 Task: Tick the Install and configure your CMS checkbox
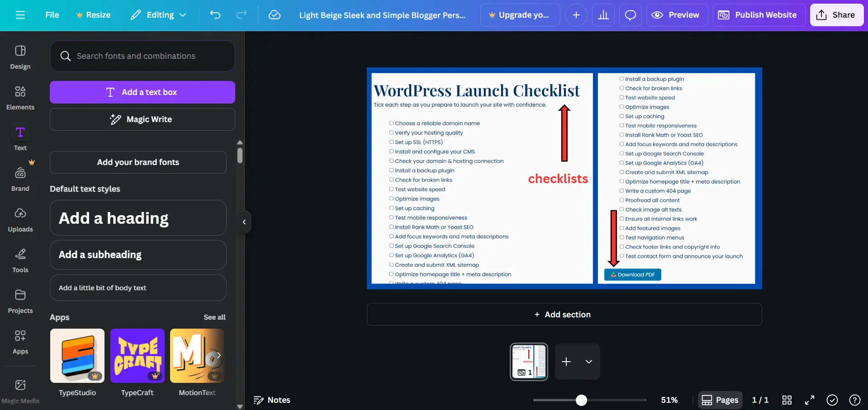(x=391, y=151)
